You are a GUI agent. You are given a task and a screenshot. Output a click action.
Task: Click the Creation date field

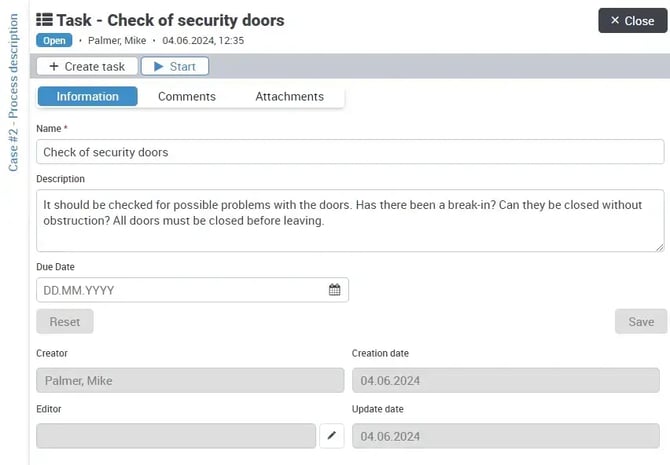point(505,380)
